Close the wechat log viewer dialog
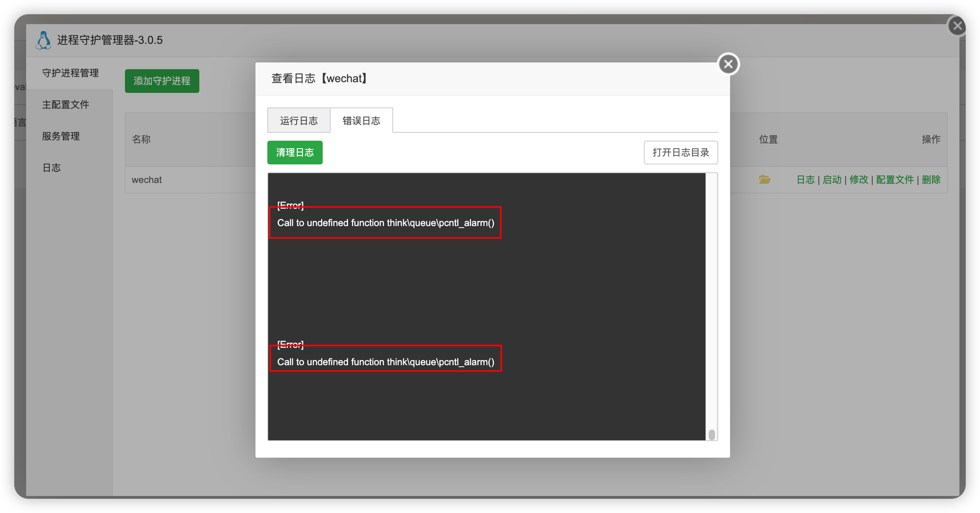This screenshot has width=980, height=513. coord(728,64)
